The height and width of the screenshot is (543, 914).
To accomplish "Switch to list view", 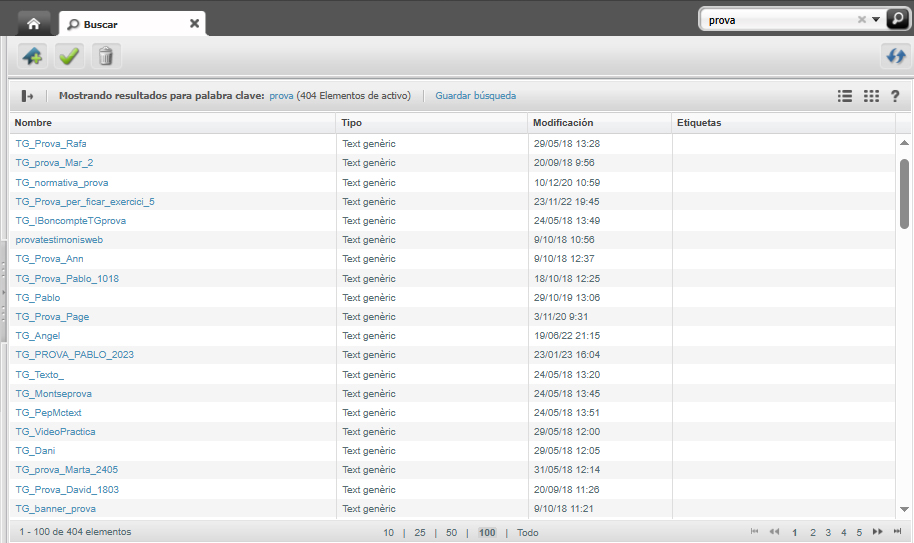I will [x=845, y=96].
